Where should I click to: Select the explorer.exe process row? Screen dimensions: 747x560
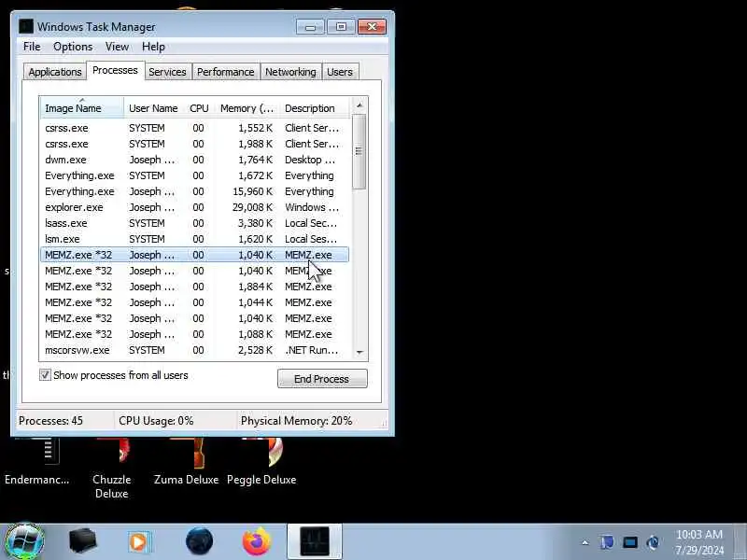click(x=195, y=207)
